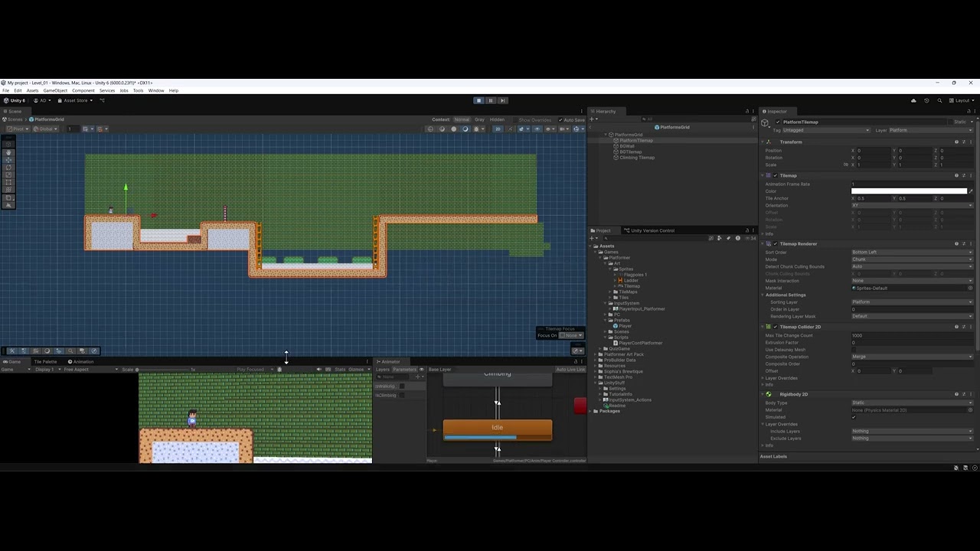Switch Animator to Layers view
This screenshot has width=980, height=551.
[x=382, y=370]
